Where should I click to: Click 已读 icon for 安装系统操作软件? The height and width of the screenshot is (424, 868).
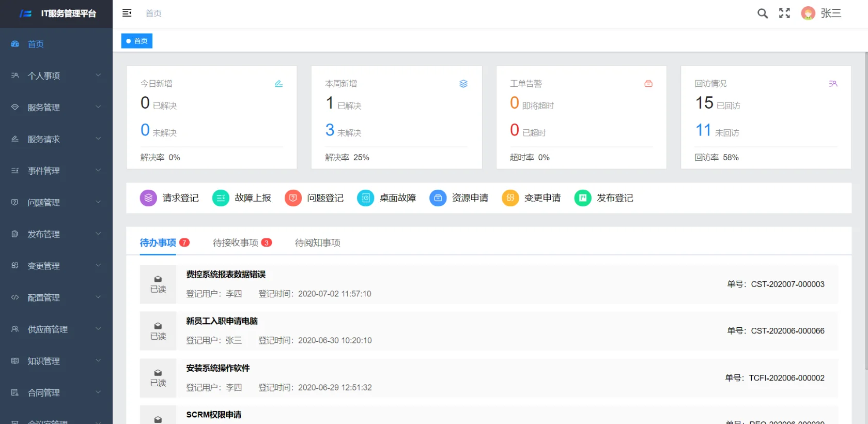(x=158, y=378)
